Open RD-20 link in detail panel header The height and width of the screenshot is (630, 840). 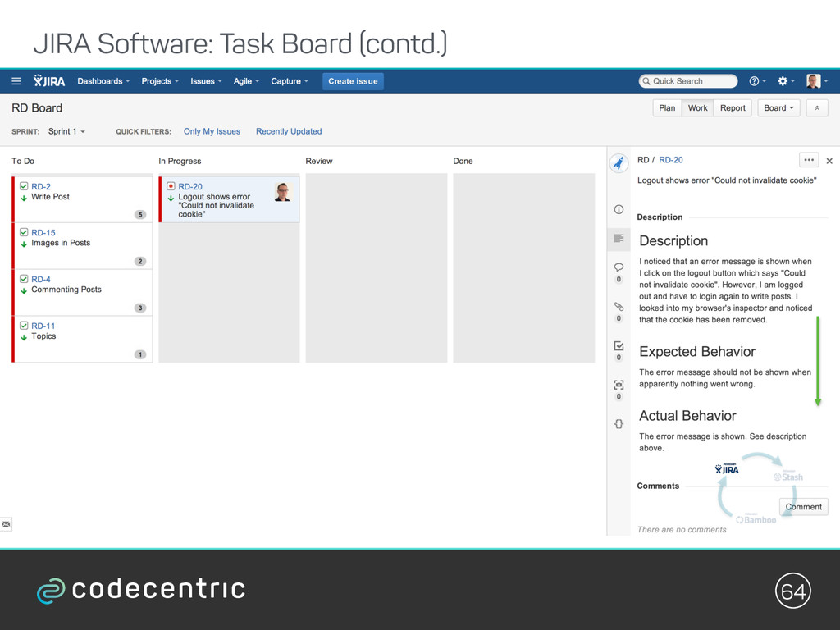[x=671, y=160]
